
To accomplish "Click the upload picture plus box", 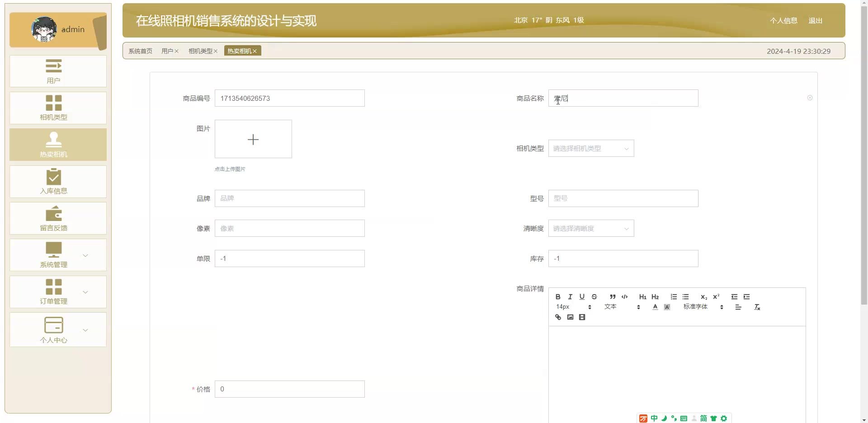I will pyautogui.click(x=253, y=139).
